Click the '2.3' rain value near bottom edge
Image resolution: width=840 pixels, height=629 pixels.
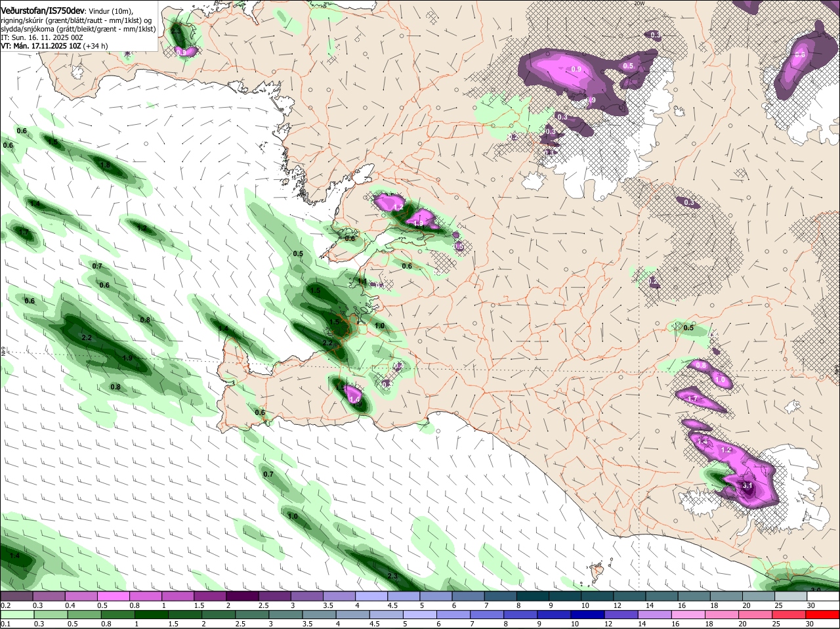pyautogui.click(x=393, y=576)
